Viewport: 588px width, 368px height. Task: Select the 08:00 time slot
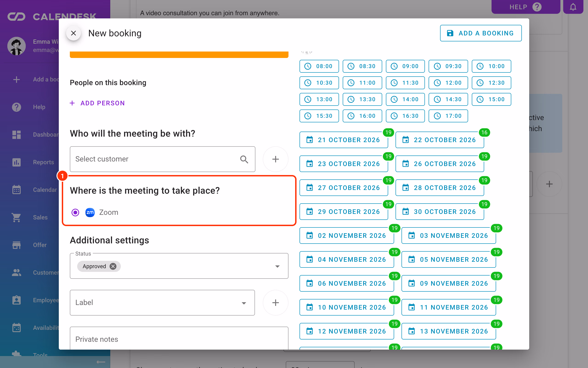click(319, 66)
